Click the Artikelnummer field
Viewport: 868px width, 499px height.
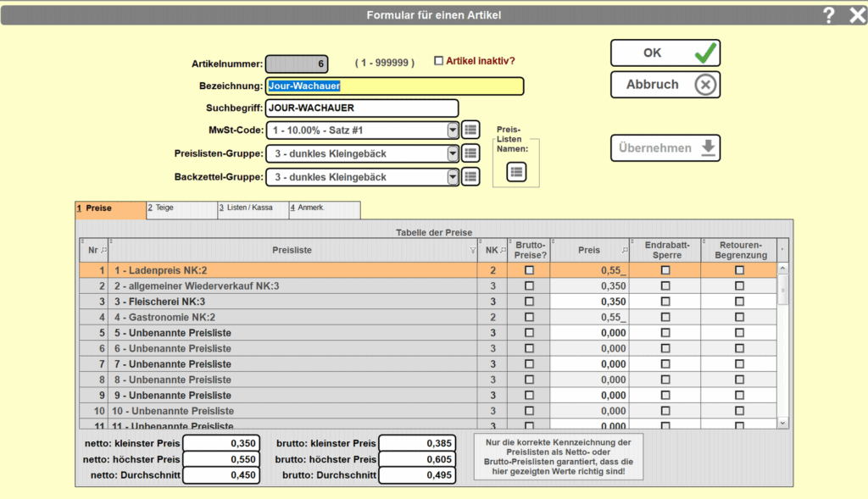pyautogui.click(x=297, y=64)
